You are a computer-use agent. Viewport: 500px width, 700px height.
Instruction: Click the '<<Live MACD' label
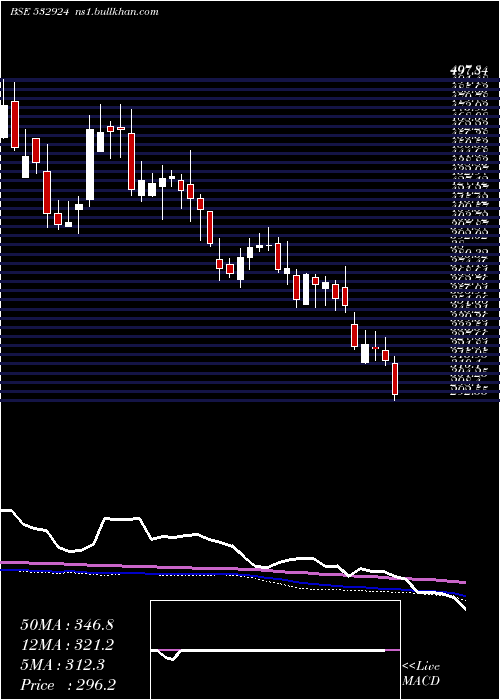[x=421, y=674]
